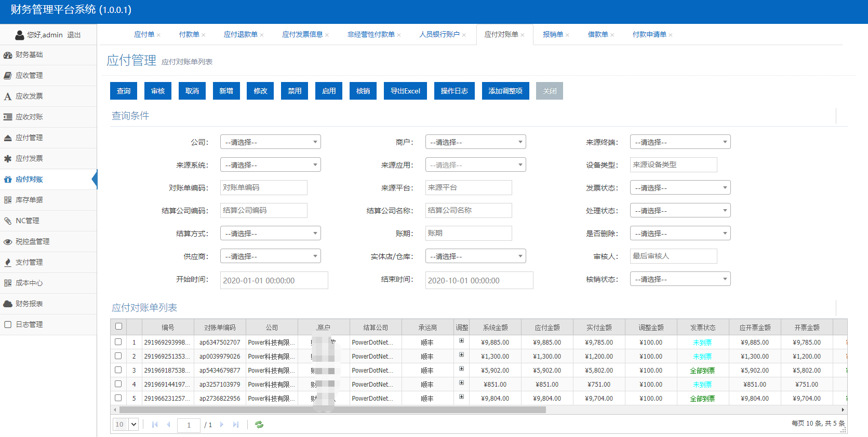868x437 pixels.
Task: Check the checkbox for row 3
Action: pyautogui.click(x=118, y=370)
